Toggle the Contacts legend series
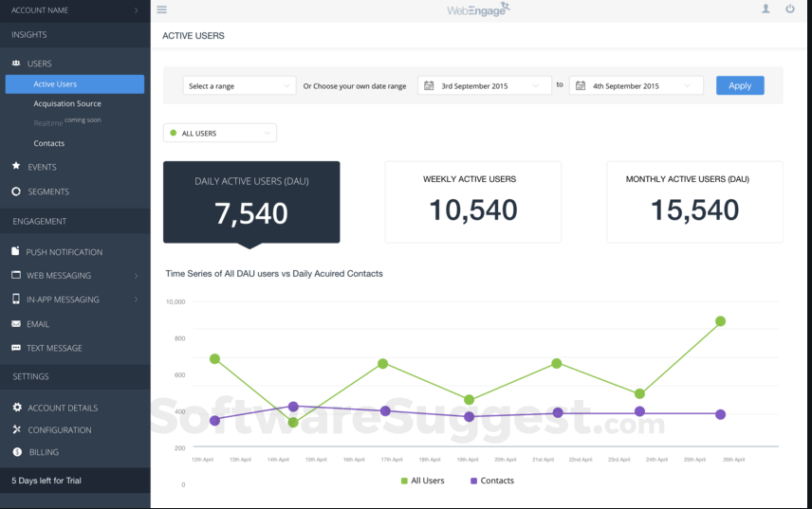Screen dimensions: 812x509 tap(491, 481)
